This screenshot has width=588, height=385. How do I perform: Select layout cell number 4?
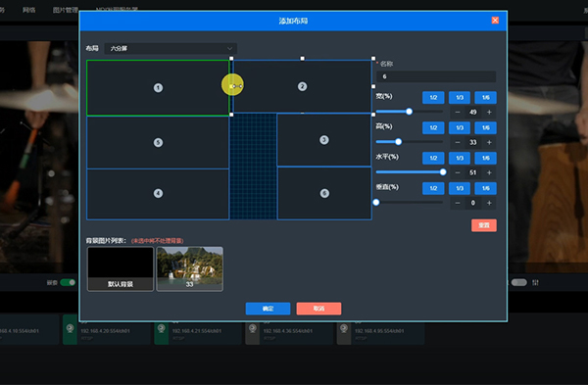click(158, 193)
